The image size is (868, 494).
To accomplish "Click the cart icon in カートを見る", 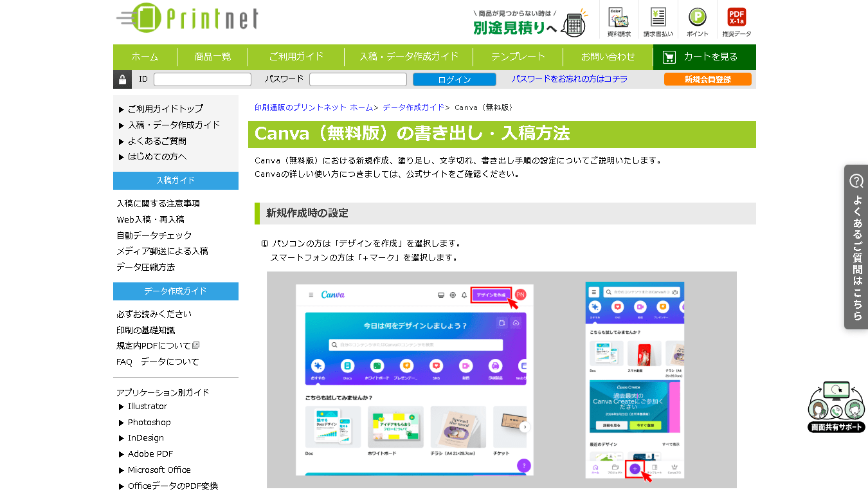I will click(x=669, y=57).
